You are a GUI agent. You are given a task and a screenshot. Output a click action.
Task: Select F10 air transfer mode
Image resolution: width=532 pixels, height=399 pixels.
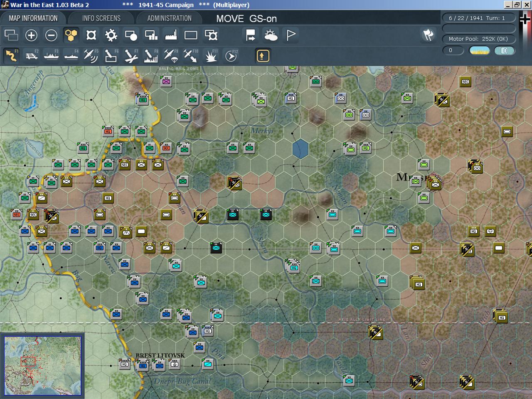[x=191, y=56]
